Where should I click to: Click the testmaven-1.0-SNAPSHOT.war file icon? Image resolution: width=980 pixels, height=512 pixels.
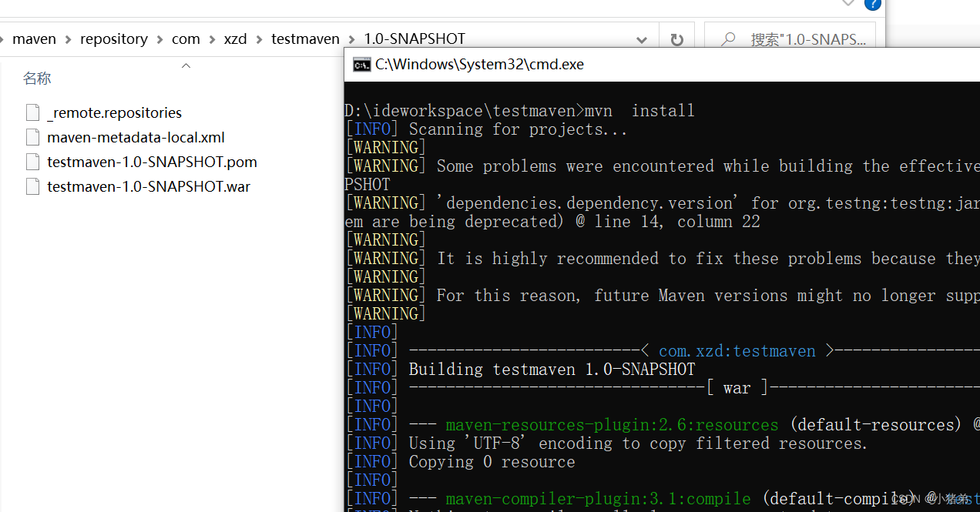pyautogui.click(x=32, y=186)
